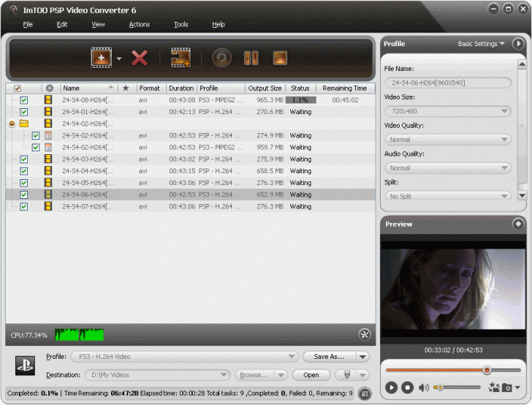Click the profile panel scroll down arrow

(522, 195)
